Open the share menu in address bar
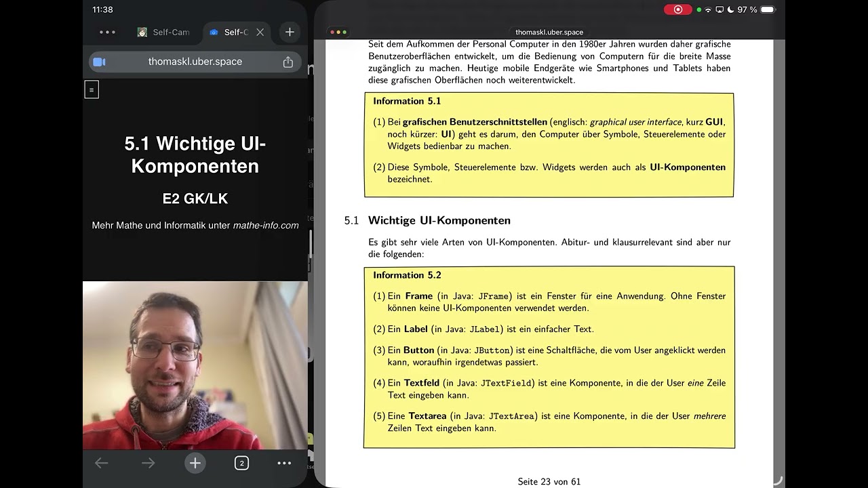This screenshot has height=488, width=868. [288, 62]
